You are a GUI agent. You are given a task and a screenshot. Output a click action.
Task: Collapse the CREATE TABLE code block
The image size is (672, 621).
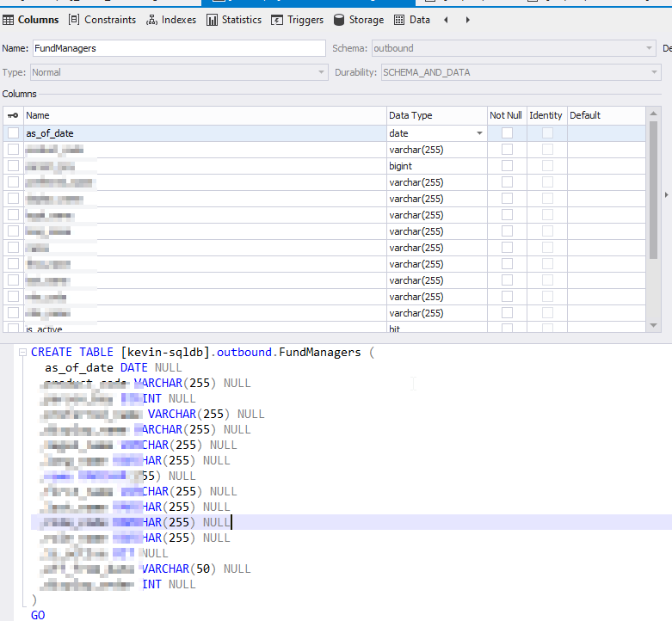[22, 352]
